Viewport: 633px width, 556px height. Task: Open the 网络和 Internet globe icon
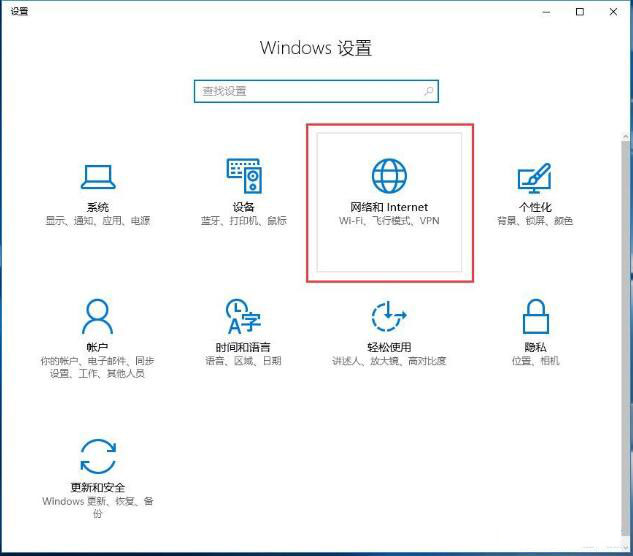pyautogui.click(x=389, y=176)
